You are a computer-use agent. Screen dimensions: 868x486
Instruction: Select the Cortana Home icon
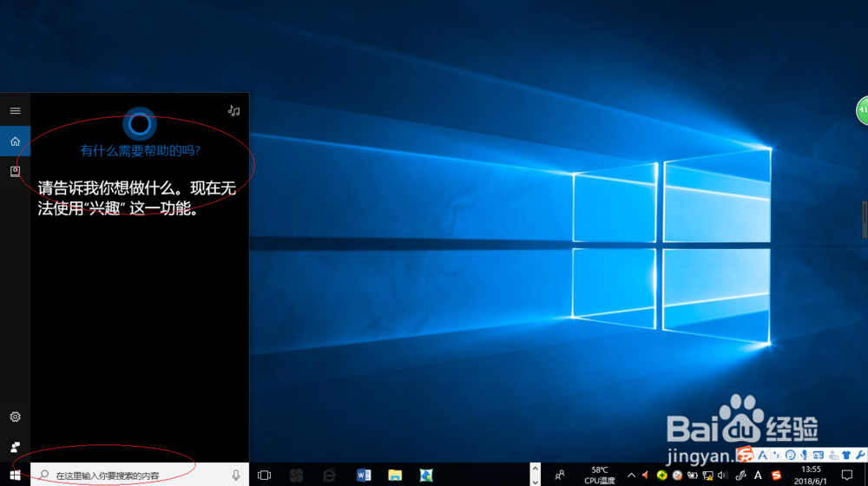click(15, 141)
